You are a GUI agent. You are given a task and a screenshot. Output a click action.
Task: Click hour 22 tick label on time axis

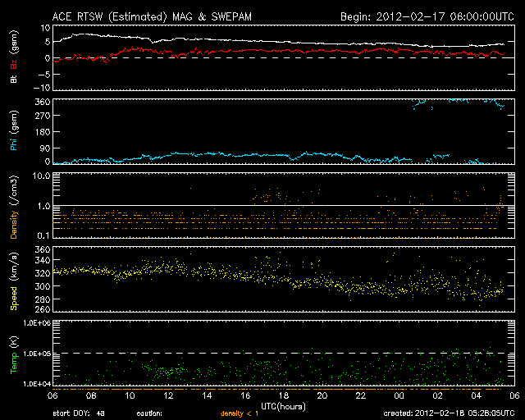point(359,395)
